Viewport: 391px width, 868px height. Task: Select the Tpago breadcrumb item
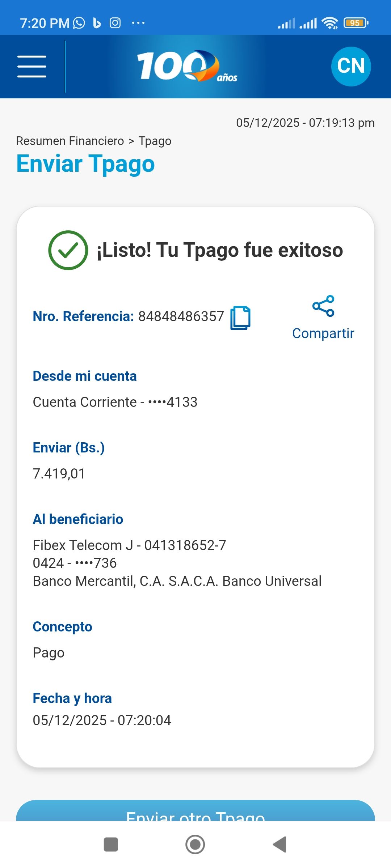pos(155,141)
